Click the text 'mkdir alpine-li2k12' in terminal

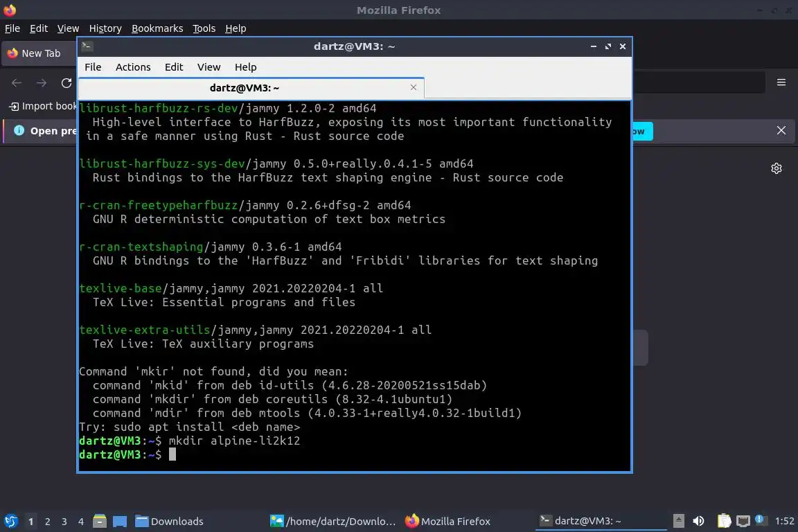(234, 441)
